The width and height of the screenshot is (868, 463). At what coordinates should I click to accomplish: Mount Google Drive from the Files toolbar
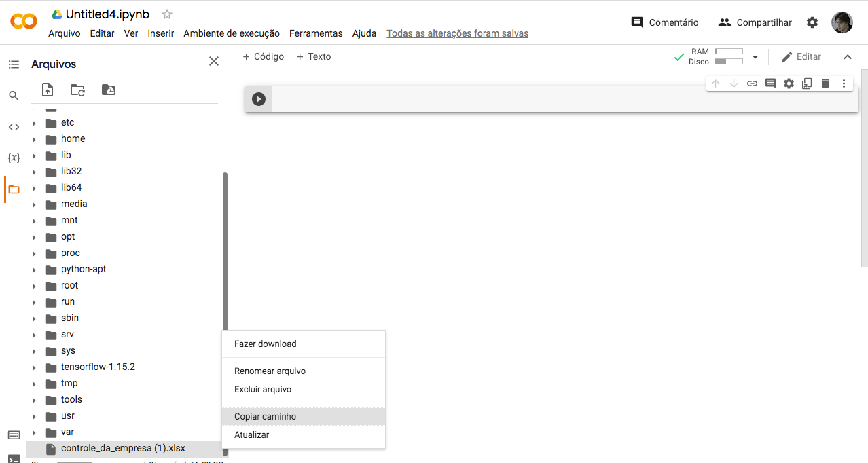[108, 89]
